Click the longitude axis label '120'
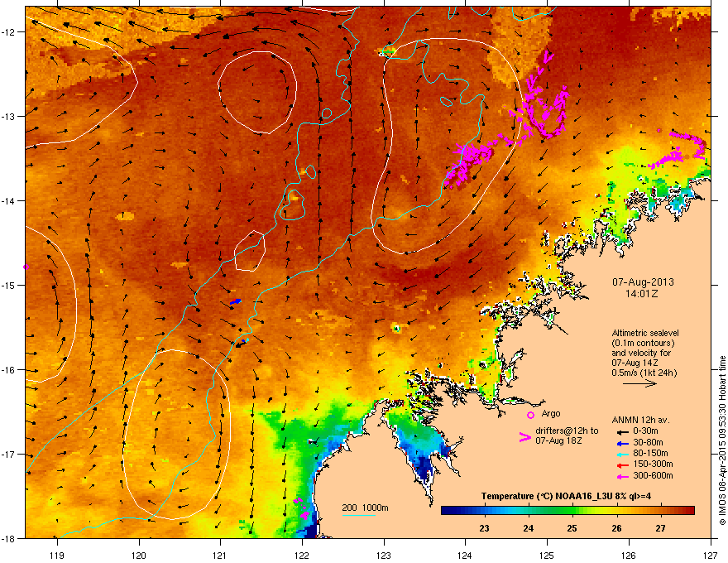This screenshot has height=563, width=728. click(139, 555)
